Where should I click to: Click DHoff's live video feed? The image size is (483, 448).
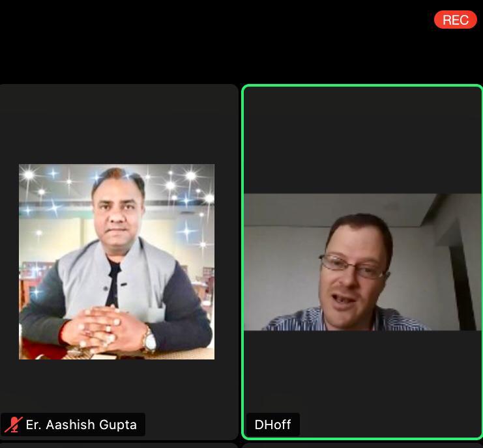coord(362,262)
